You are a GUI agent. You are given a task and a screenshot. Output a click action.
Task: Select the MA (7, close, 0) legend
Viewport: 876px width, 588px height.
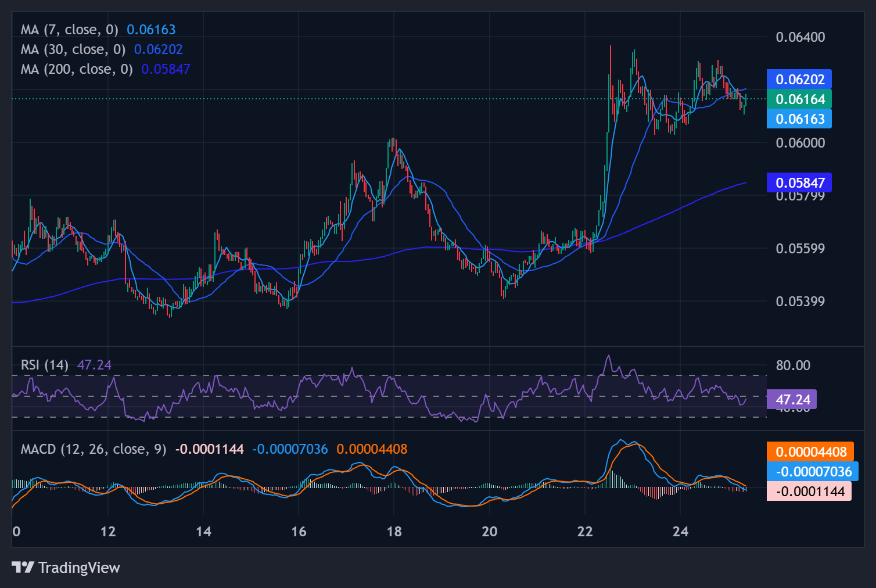click(x=69, y=30)
